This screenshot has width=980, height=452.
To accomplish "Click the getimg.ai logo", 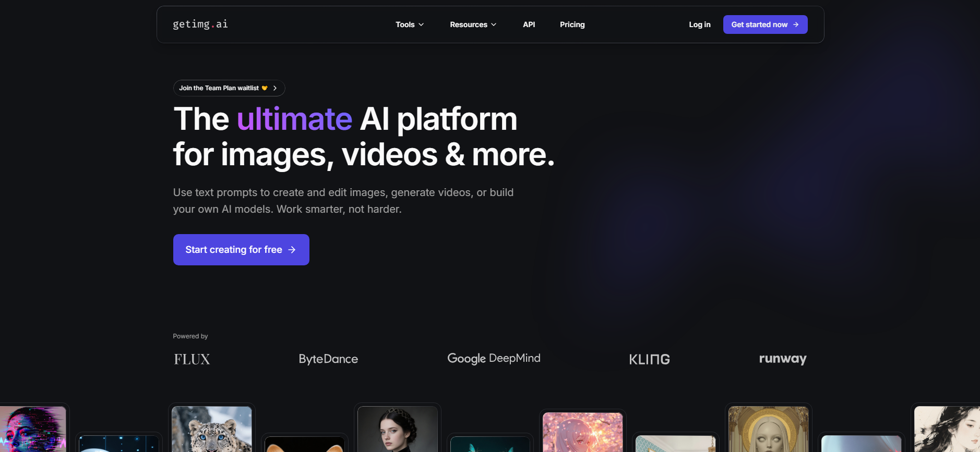I will coord(200,25).
